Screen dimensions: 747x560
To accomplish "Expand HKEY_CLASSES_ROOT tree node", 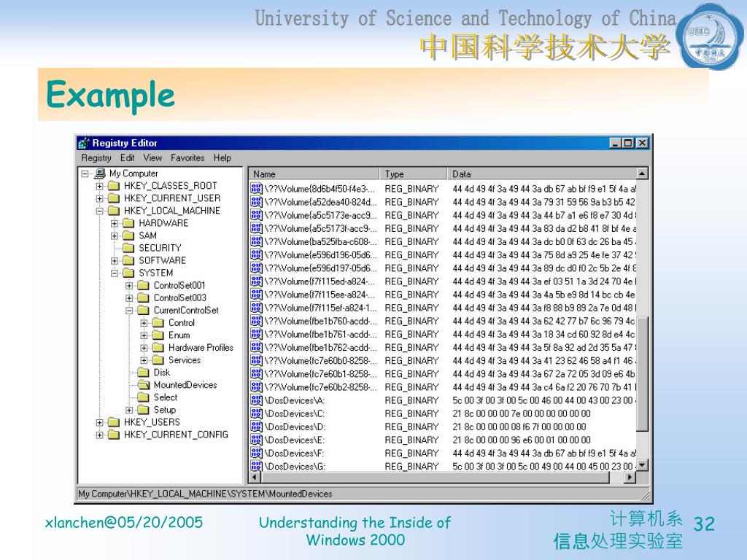I will (99, 186).
